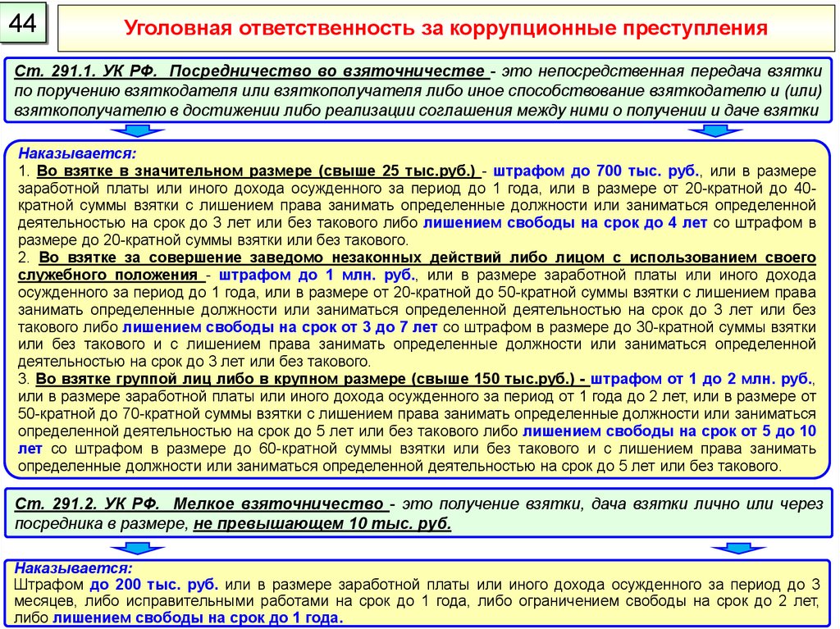
Task: Click underlined "не превышающем 10 тыс. руб."
Action: [322, 523]
